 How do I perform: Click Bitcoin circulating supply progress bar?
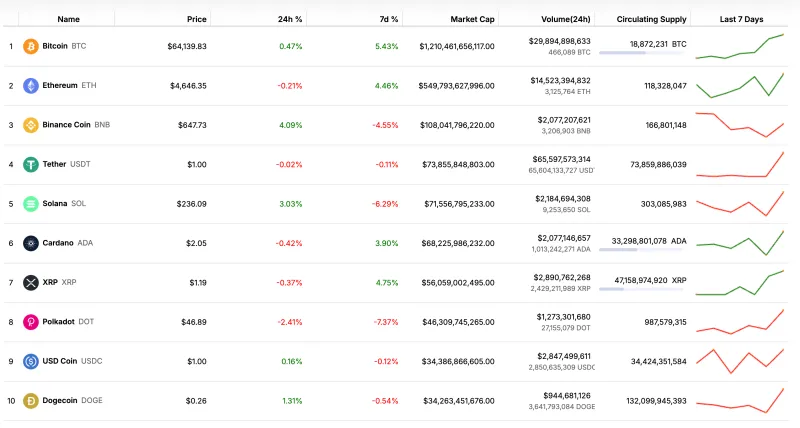tap(641, 53)
